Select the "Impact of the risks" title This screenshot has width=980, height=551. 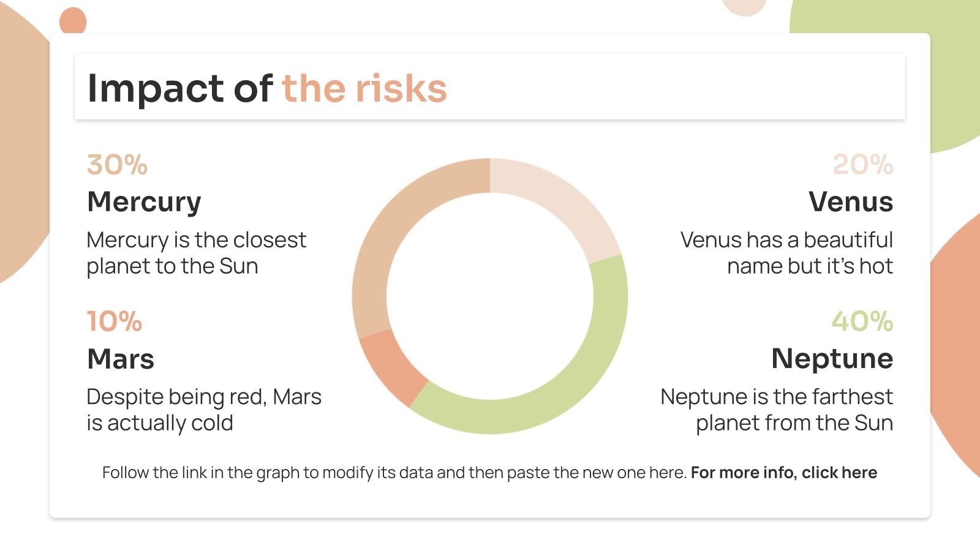(267, 88)
